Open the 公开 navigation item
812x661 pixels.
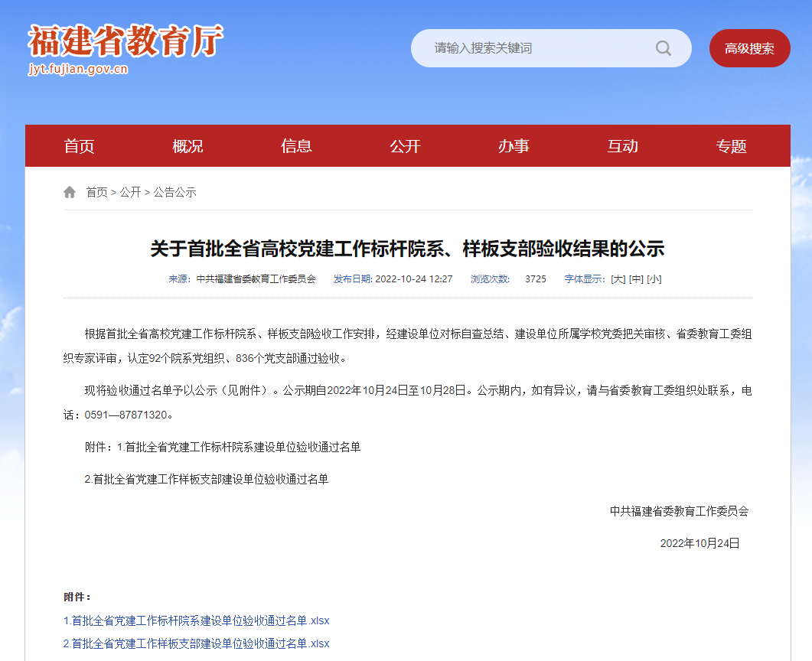tap(406, 145)
